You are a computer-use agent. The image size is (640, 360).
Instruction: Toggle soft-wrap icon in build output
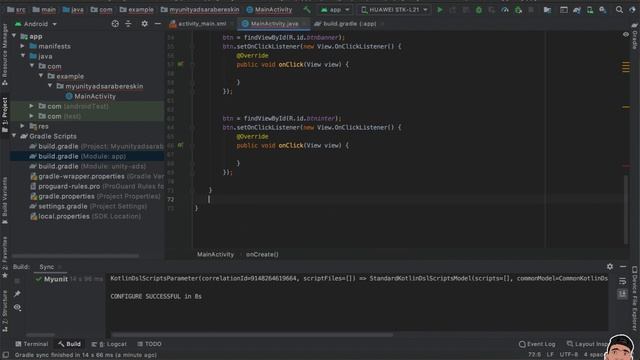tap(622, 281)
